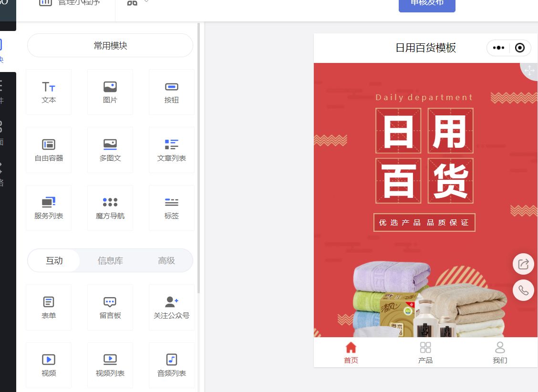Click the page layout grid icon in toolbar

132,2
